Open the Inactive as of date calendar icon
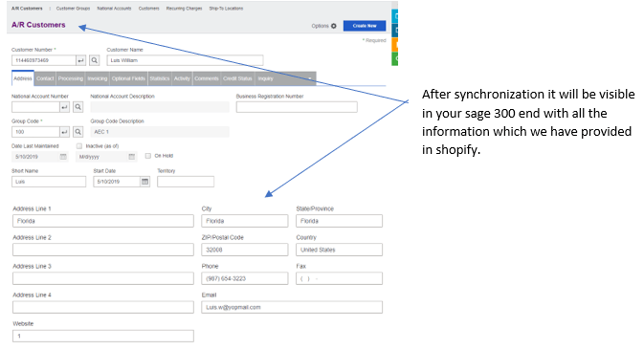Screen dimensions: 644x350 click(131, 157)
